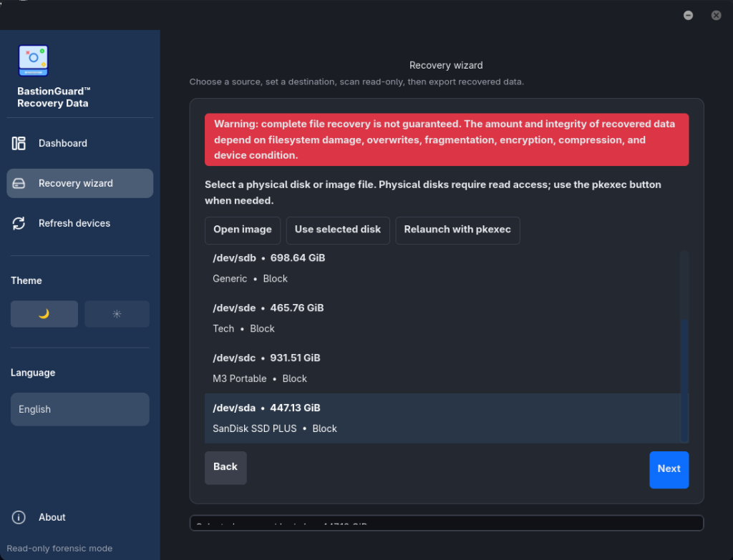Click the 'Theme' section label
This screenshot has height=560, width=733.
coord(26,280)
